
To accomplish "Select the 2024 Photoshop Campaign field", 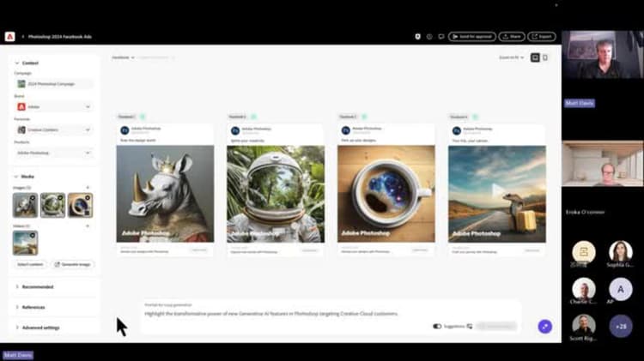I will [x=54, y=84].
